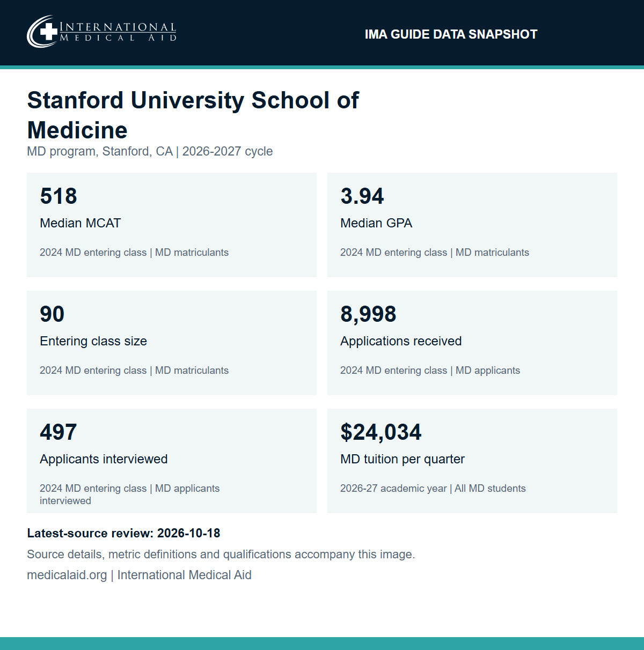Click the 8,998 applications value
This screenshot has height=650, width=644.
368,314
